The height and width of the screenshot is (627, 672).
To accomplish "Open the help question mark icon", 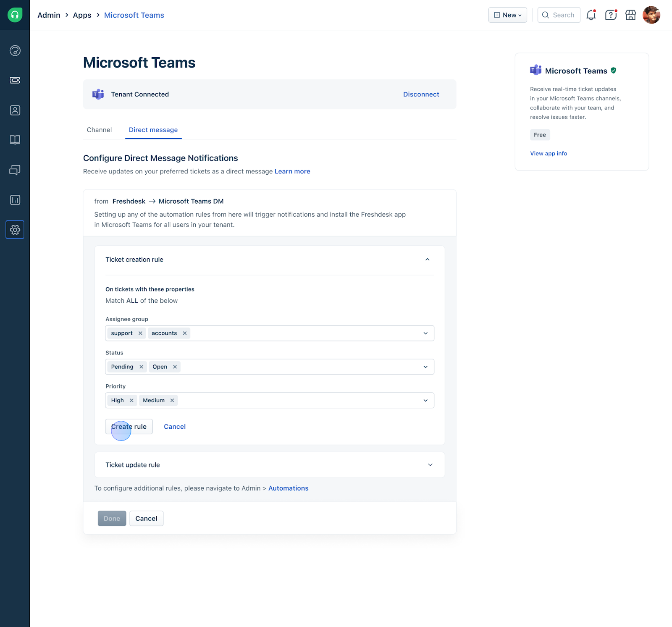I will click(611, 15).
